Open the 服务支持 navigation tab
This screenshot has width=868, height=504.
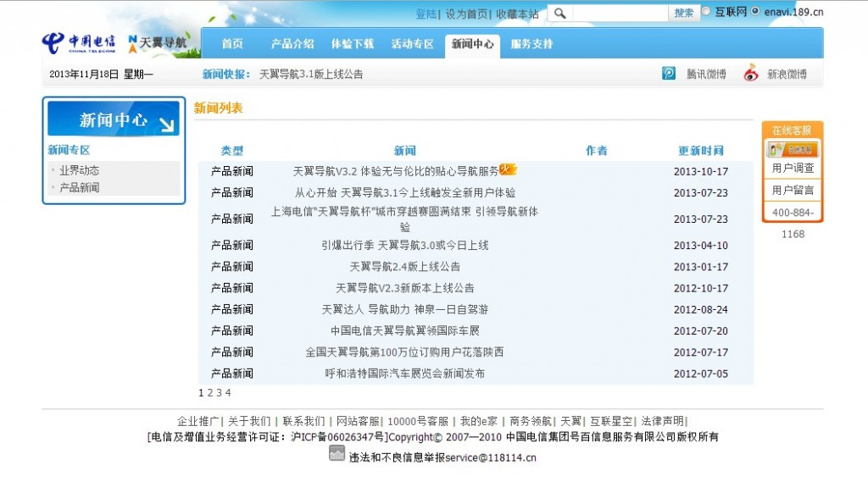coord(531,44)
